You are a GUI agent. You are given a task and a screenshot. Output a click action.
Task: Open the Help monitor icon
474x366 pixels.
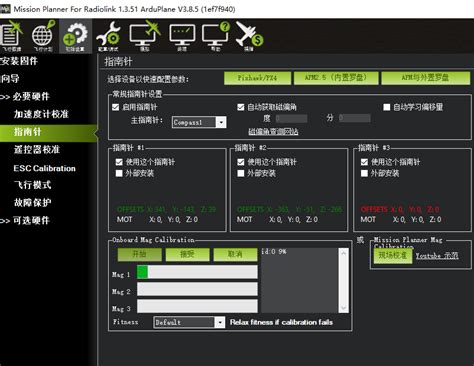pos(216,36)
